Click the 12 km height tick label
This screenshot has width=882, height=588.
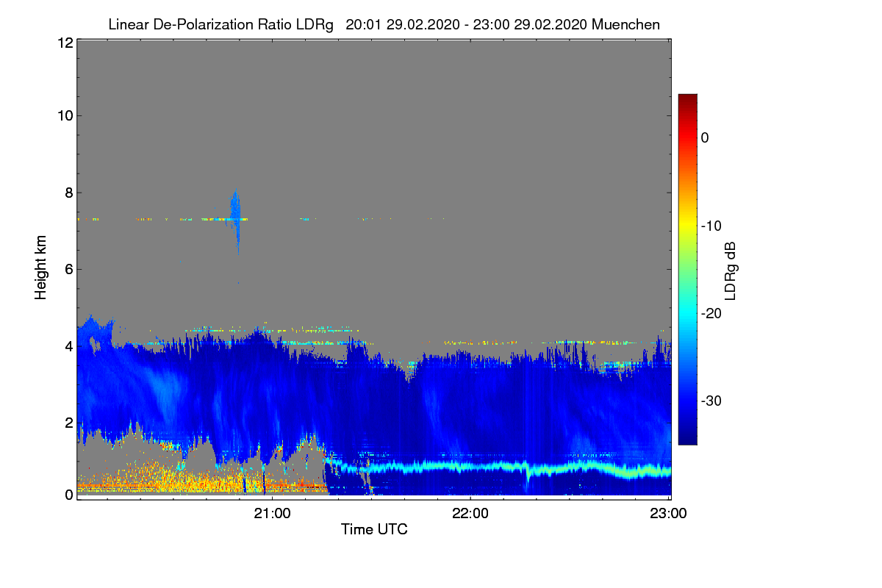(x=64, y=43)
